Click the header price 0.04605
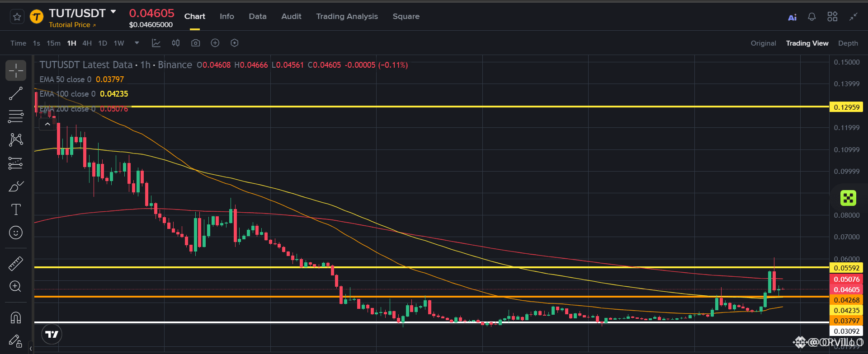The width and height of the screenshot is (868, 354). coord(151,13)
